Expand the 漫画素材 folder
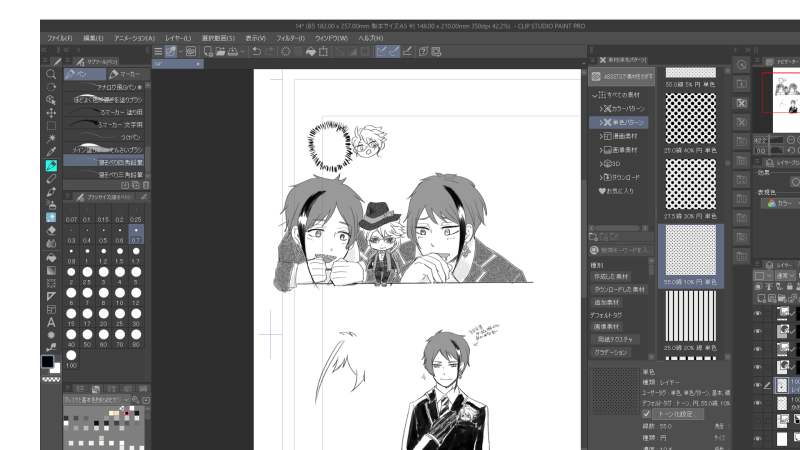The height and width of the screenshot is (450, 800). 601,136
